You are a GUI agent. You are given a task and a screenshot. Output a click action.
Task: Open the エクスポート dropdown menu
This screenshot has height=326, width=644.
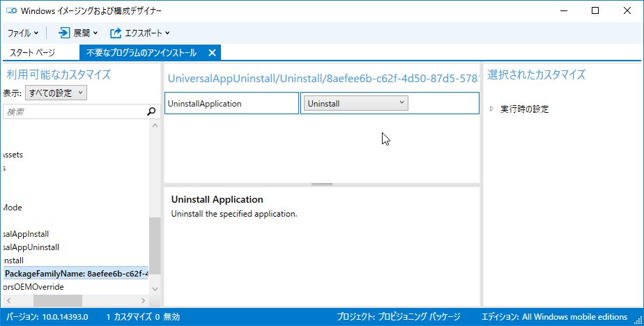147,33
